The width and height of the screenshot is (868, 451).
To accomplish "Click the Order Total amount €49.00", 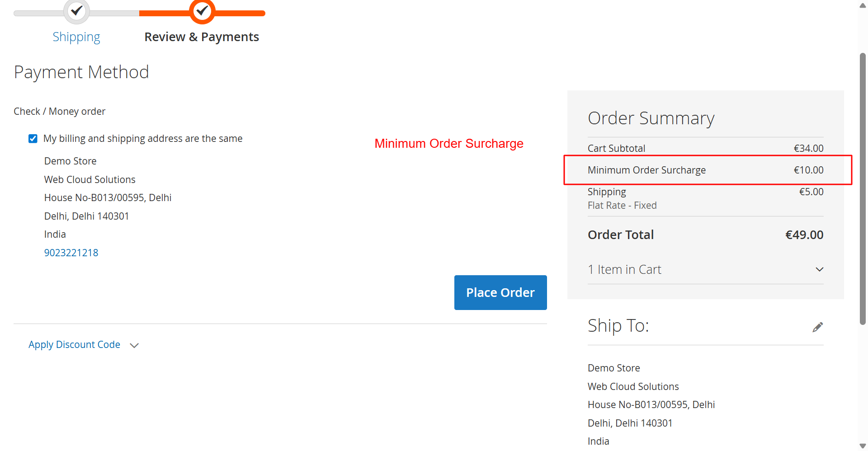I will pyautogui.click(x=804, y=235).
